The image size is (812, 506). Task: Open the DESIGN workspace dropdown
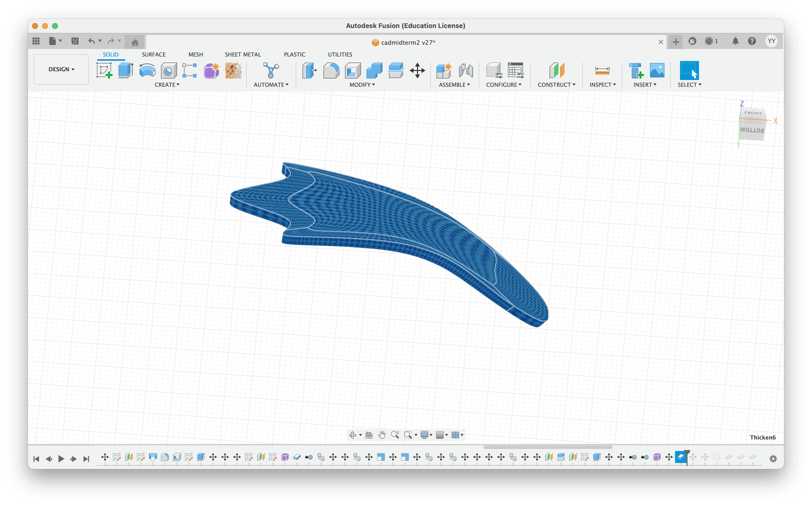[61, 69]
